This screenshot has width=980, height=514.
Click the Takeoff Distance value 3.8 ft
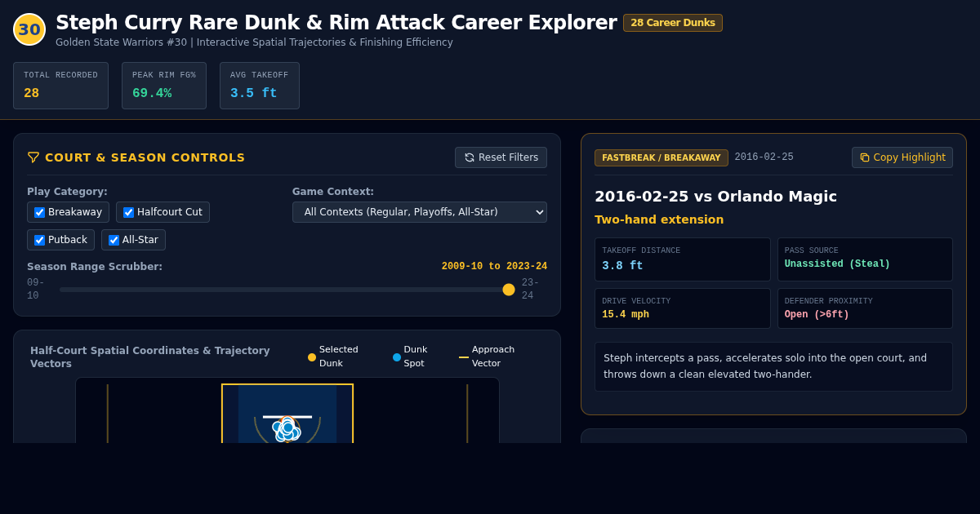tap(622, 265)
